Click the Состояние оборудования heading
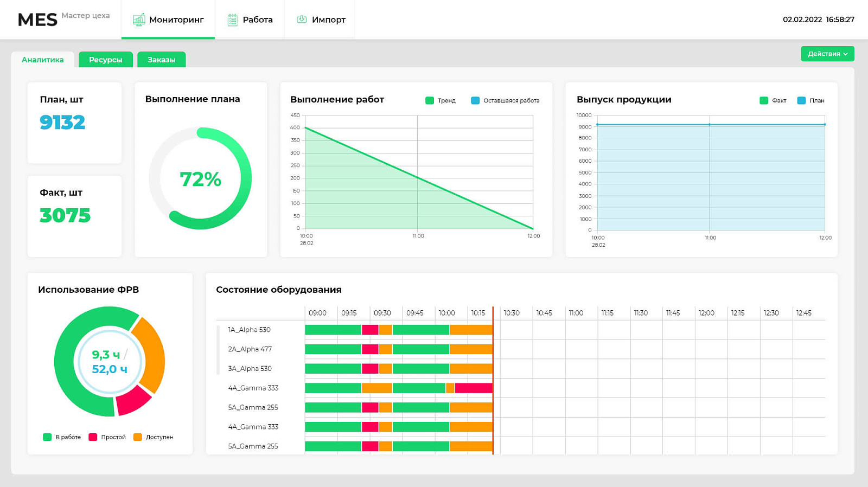The width and height of the screenshot is (868, 487). pyautogui.click(x=279, y=290)
